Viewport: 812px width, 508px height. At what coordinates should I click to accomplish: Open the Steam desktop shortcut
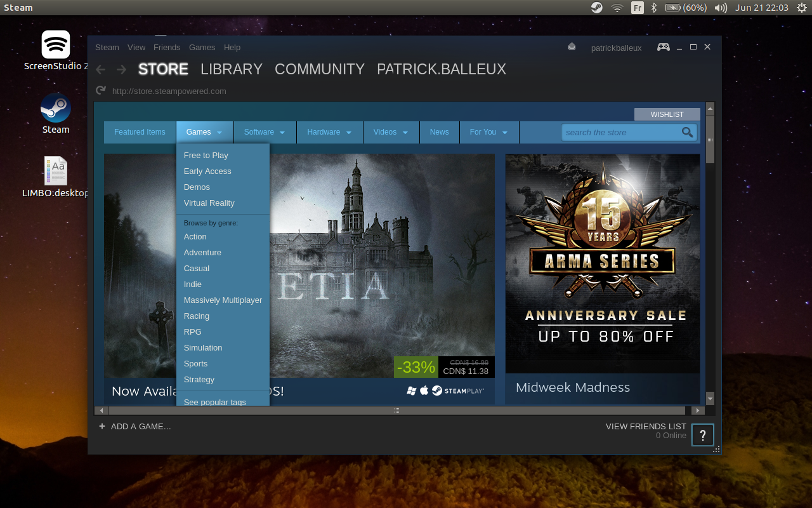point(56,108)
